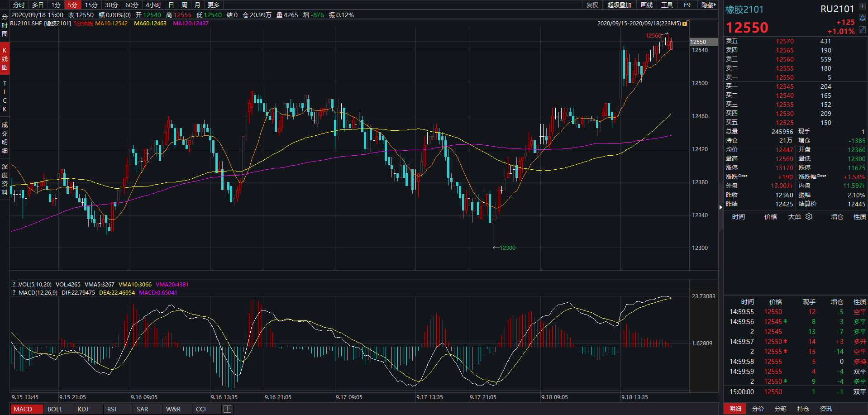Viewport: 868px width, 415px height.
Task: Open the 工具 tools menu
Action: tap(667, 5)
